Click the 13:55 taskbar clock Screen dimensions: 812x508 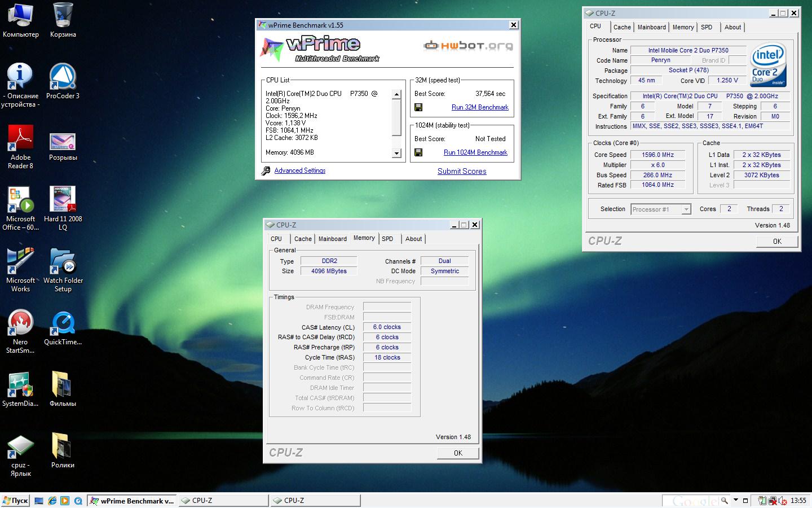(x=798, y=501)
